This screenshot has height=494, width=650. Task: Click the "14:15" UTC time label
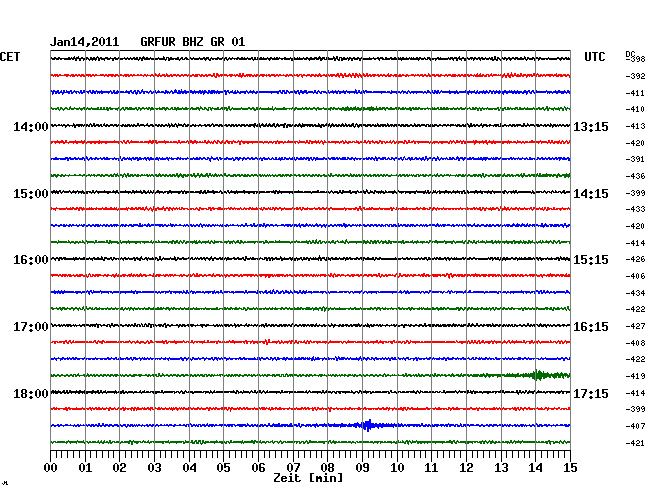point(591,194)
